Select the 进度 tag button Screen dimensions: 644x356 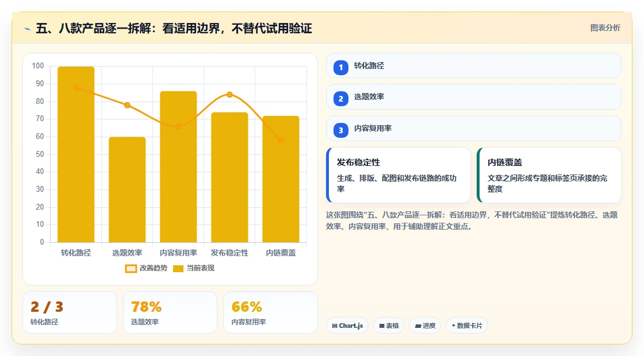coord(425,326)
